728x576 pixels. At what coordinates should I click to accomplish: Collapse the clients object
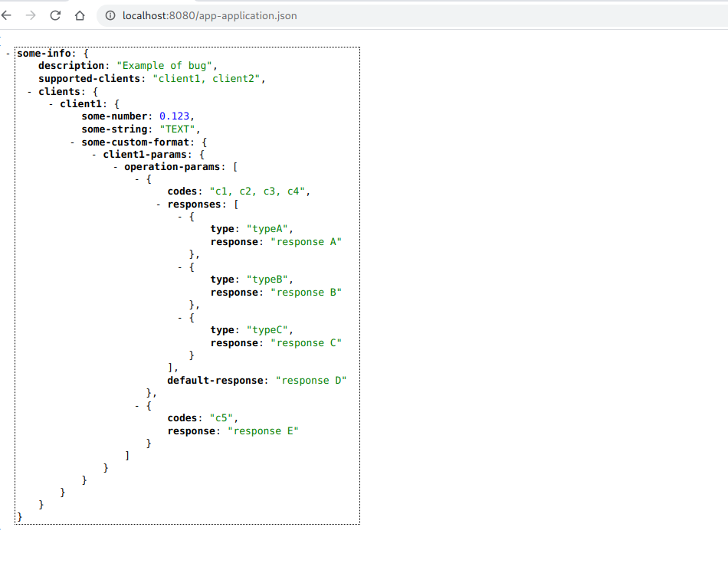pyautogui.click(x=29, y=92)
